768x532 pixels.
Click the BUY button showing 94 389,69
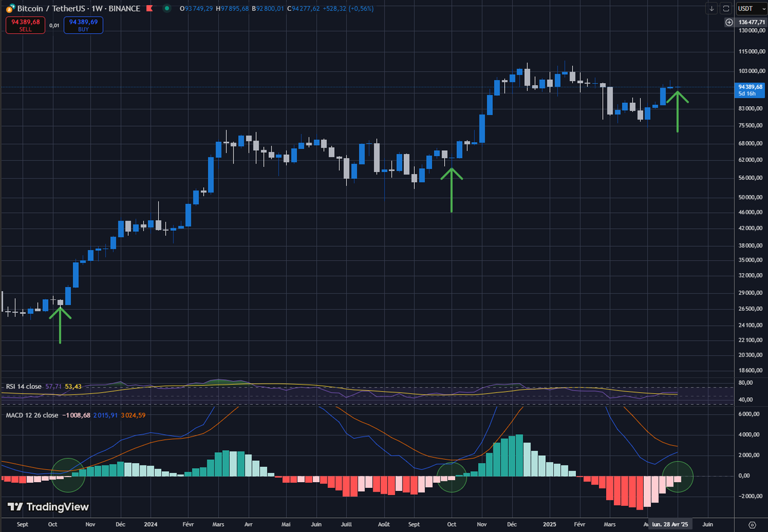point(83,24)
